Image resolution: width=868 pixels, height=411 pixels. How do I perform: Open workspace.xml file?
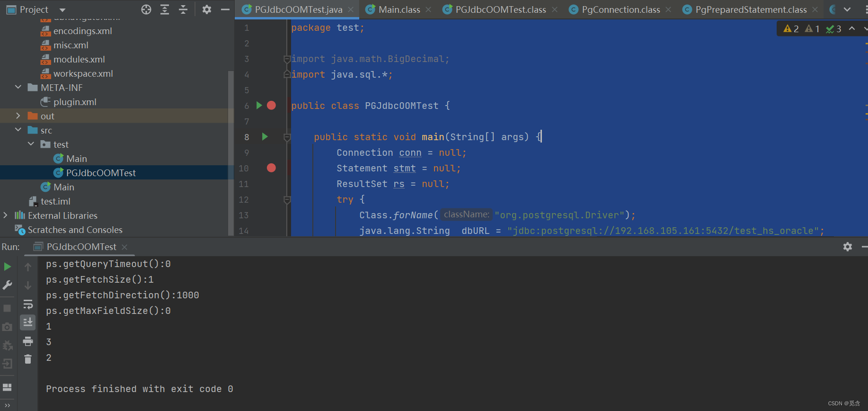(x=83, y=73)
